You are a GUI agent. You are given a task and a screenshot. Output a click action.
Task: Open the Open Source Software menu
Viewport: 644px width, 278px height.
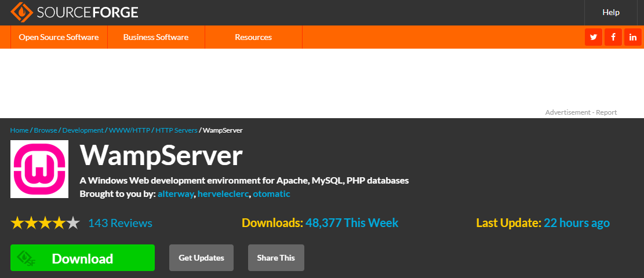point(59,37)
